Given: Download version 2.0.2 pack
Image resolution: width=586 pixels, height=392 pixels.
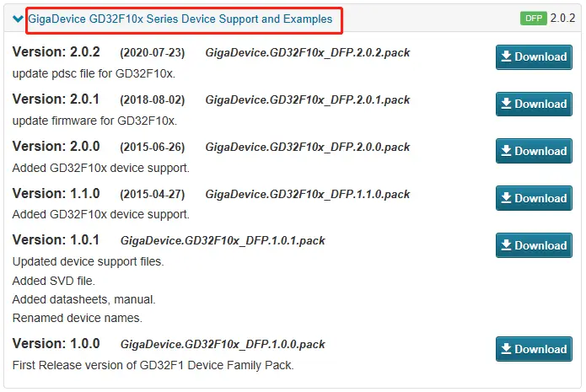Looking at the screenshot, I should coord(534,56).
